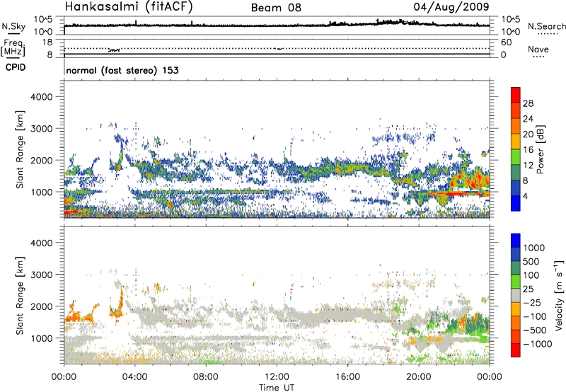Click the dotted line sample under N.Search
The width and height of the screenshot is (566, 392).
pos(548,33)
